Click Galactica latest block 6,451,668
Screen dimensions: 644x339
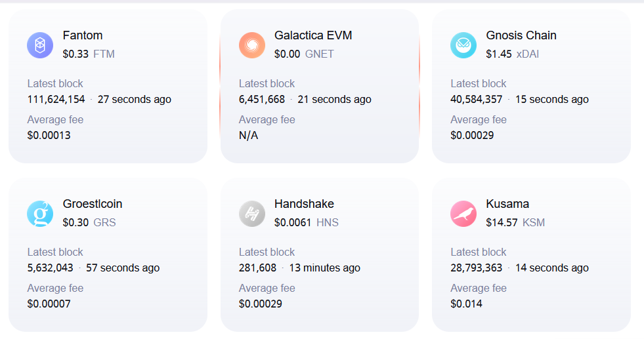(262, 100)
